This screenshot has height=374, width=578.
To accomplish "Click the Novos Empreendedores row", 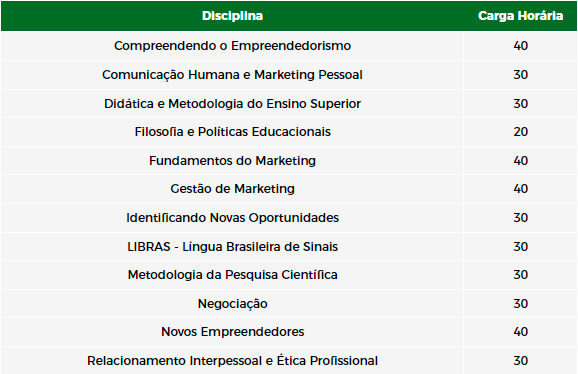I will pos(289,332).
